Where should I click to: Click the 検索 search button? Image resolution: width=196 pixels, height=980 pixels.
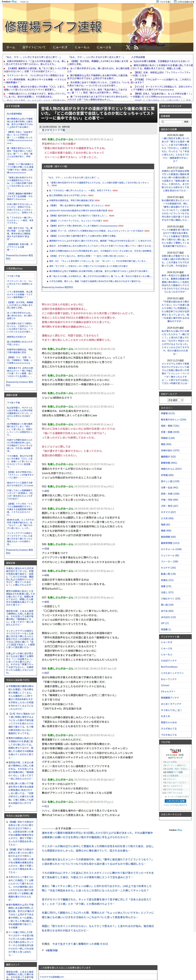click(x=186, y=122)
